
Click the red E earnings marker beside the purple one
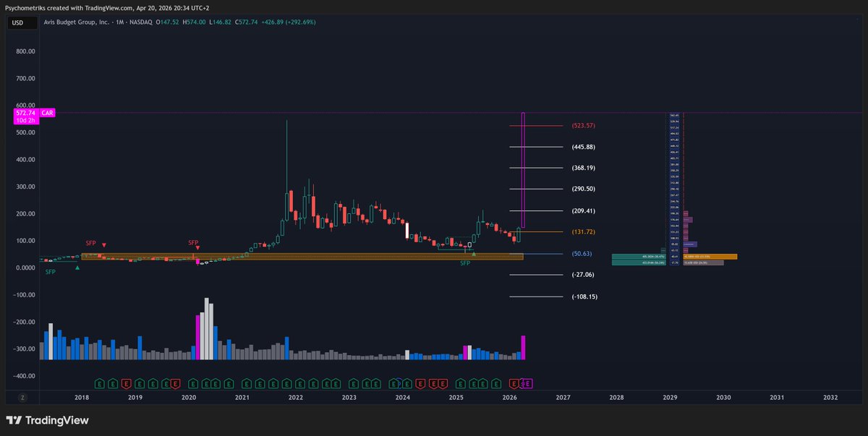(x=514, y=383)
